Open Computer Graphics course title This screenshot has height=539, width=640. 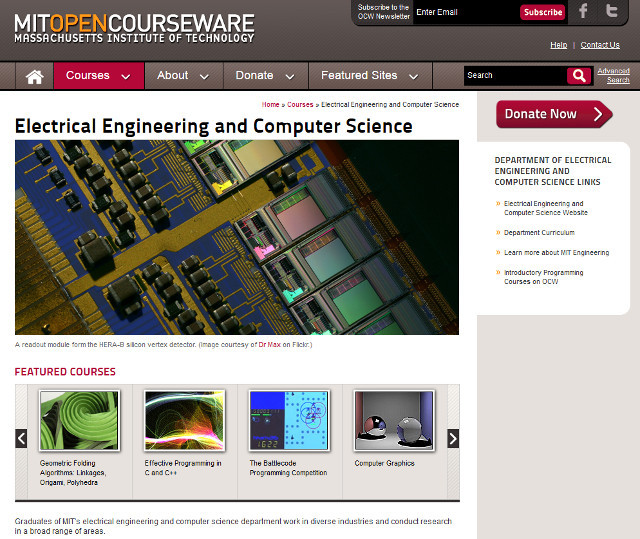pyautogui.click(x=384, y=464)
